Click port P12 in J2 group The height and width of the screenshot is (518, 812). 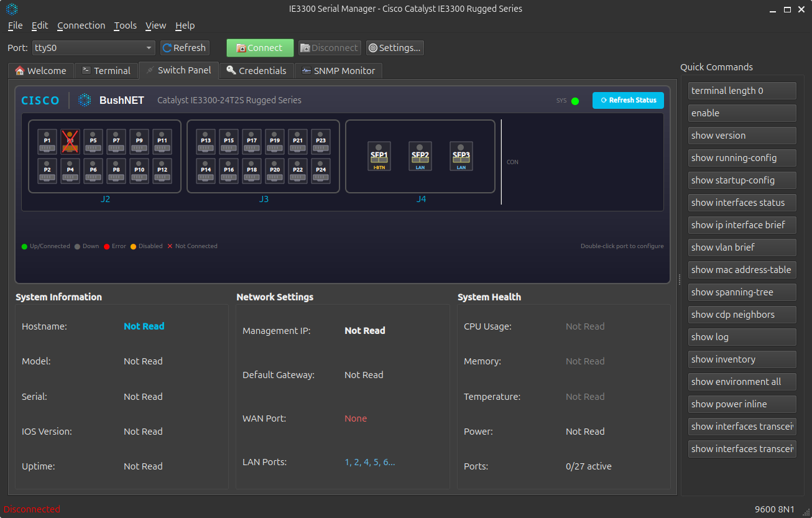pyautogui.click(x=162, y=171)
